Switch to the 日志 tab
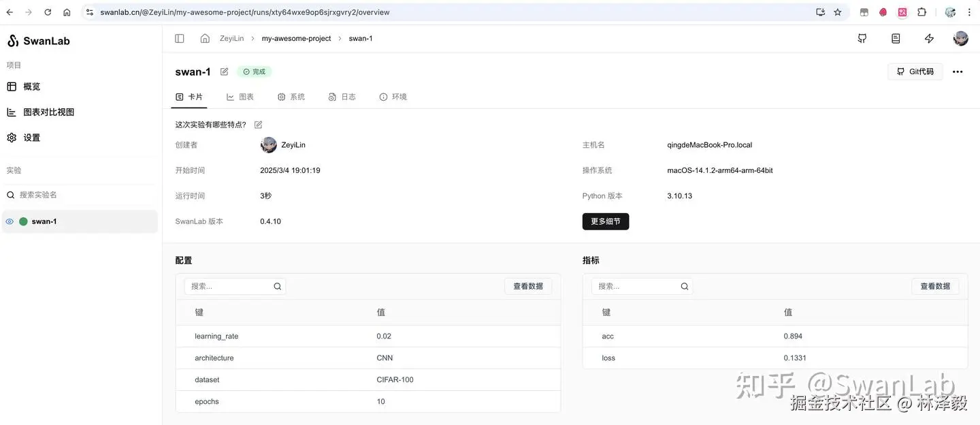Viewport: 980px width, 425px height. tap(342, 97)
